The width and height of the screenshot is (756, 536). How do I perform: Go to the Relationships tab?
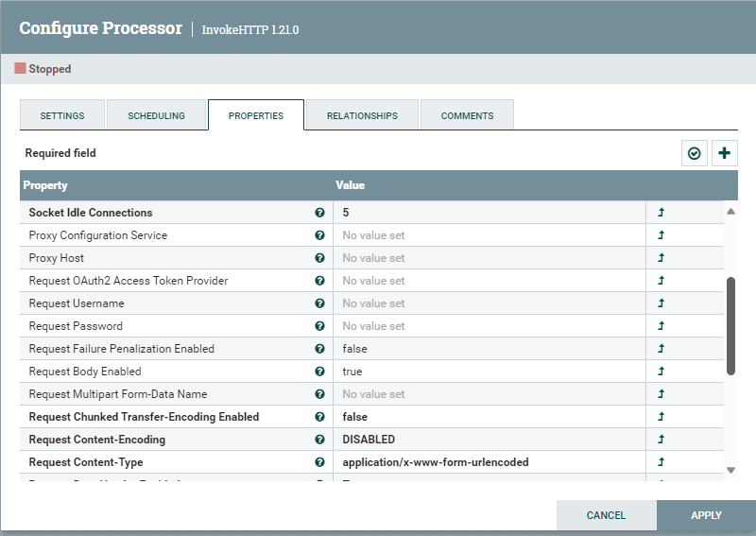click(x=362, y=115)
